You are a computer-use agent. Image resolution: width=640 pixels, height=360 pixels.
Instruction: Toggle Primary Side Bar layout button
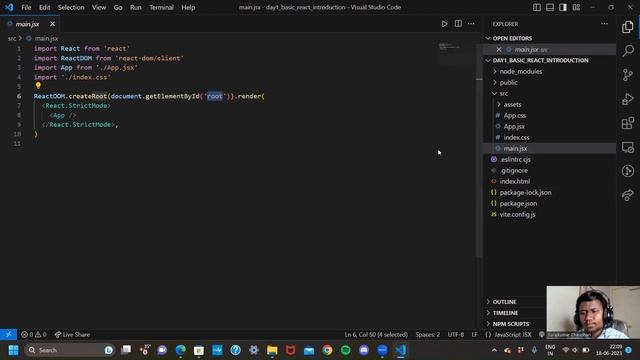537,7
